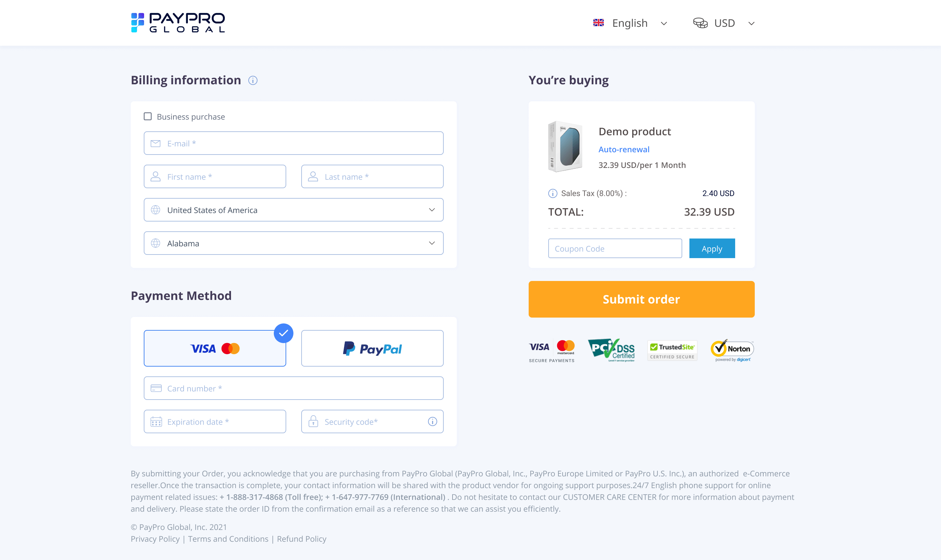
Task: Click the British flag language icon
Action: click(598, 23)
